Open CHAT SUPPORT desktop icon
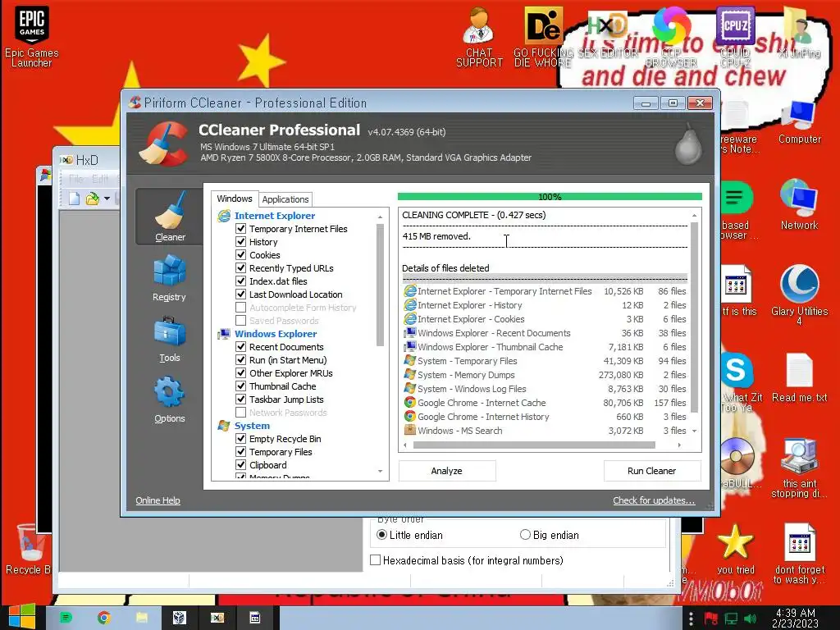 [479, 38]
